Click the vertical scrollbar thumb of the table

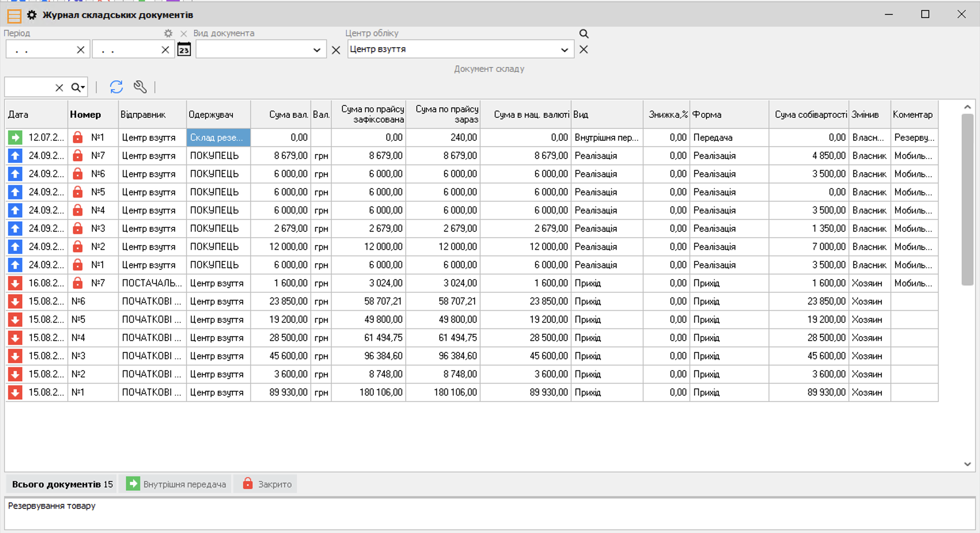pyautogui.click(x=967, y=199)
